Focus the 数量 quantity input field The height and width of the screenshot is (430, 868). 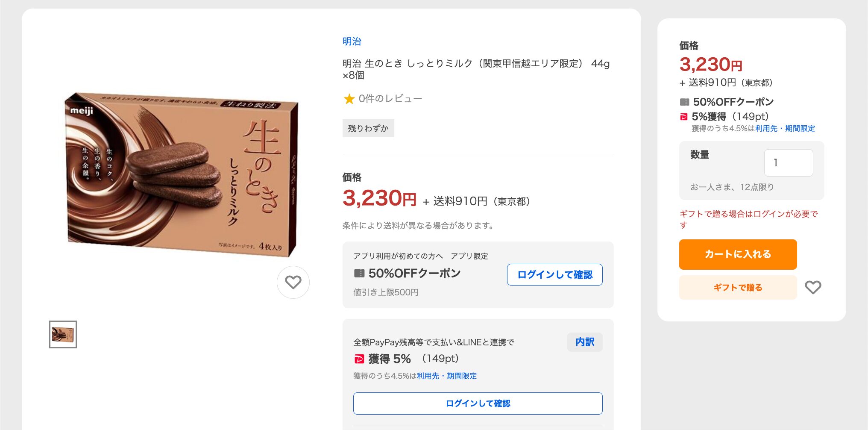coord(788,163)
